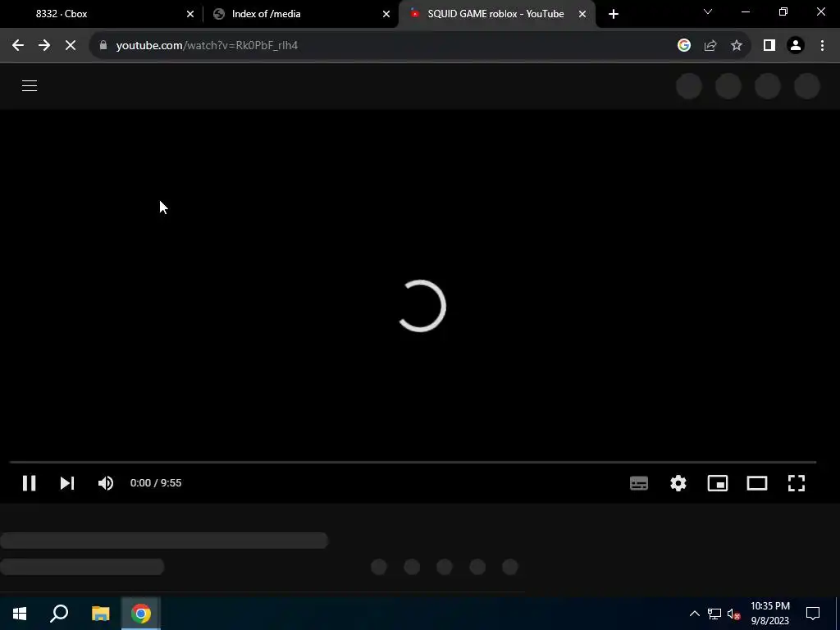Stop loading this page
This screenshot has height=630, width=840.
(x=71, y=46)
